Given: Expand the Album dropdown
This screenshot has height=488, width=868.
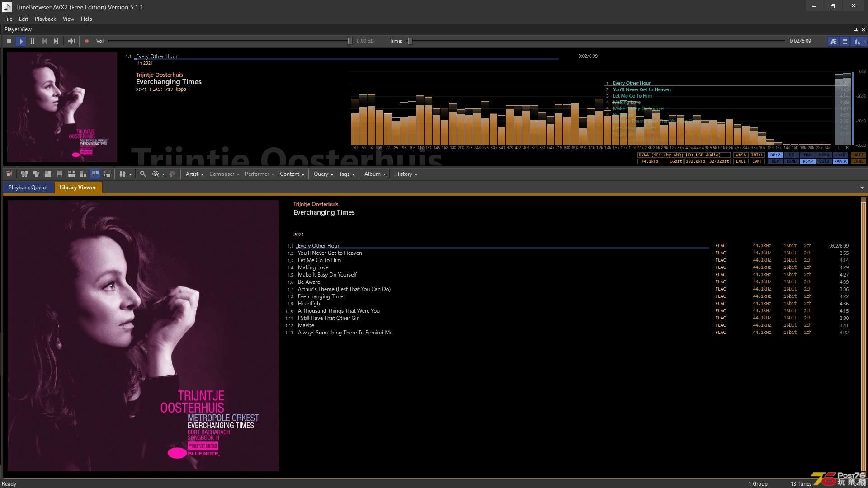Looking at the screenshot, I should click(x=375, y=174).
